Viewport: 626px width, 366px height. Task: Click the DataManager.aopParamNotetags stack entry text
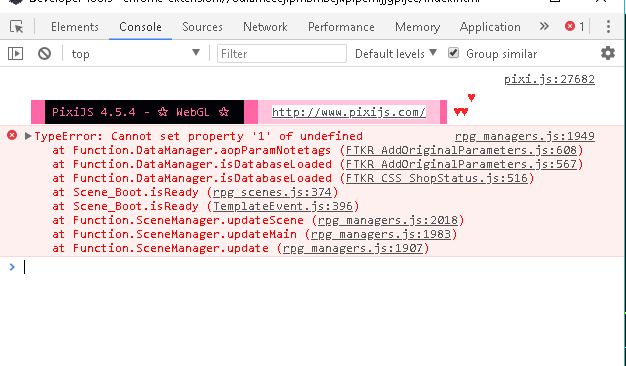click(x=202, y=150)
